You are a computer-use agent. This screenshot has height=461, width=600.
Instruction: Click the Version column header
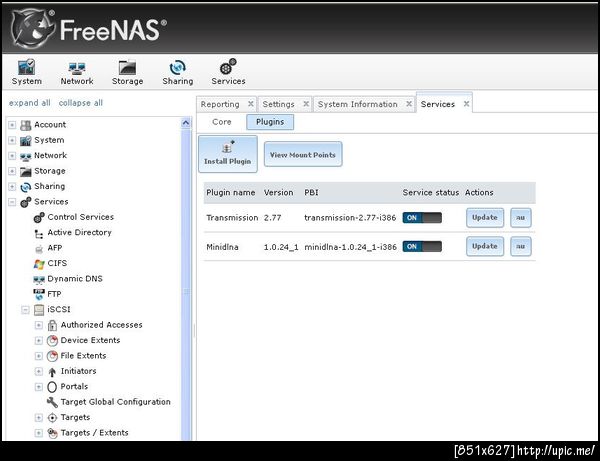pyautogui.click(x=279, y=193)
